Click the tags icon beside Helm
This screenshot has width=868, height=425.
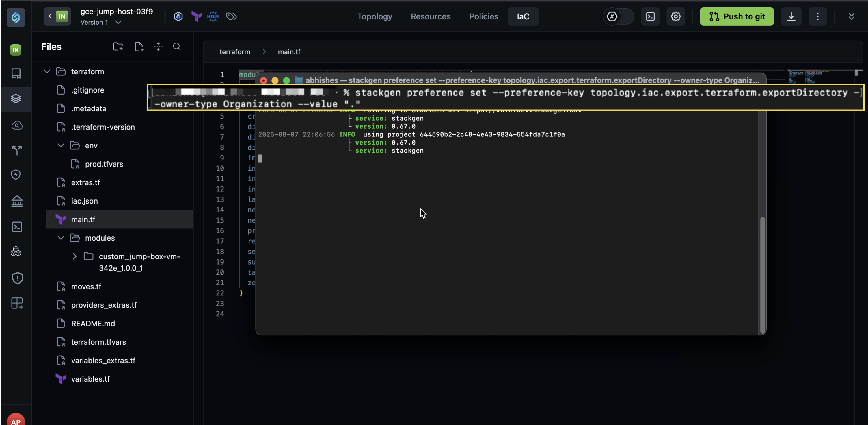pyautogui.click(x=231, y=16)
